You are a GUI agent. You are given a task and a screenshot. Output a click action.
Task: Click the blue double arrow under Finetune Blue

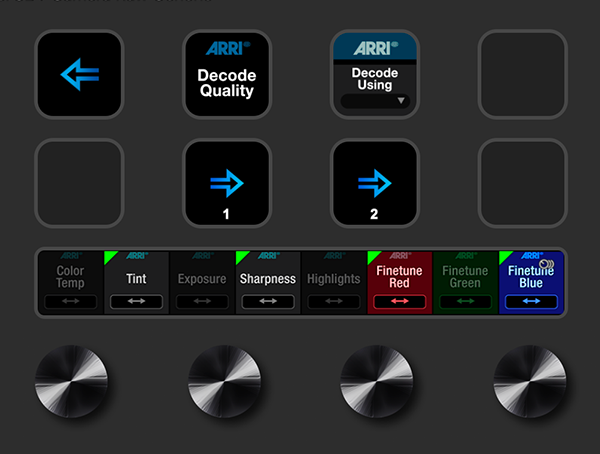[x=531, y=301]
